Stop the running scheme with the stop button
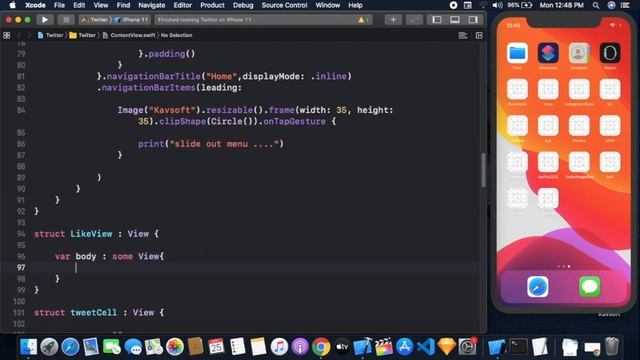The height and width of the screenshot is (360, 640). pos(66,20)
